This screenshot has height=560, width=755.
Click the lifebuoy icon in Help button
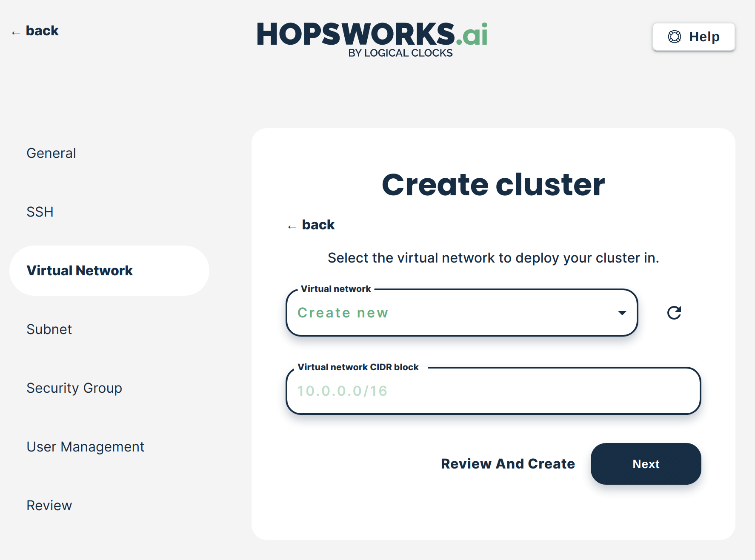[x=674, y=37]
